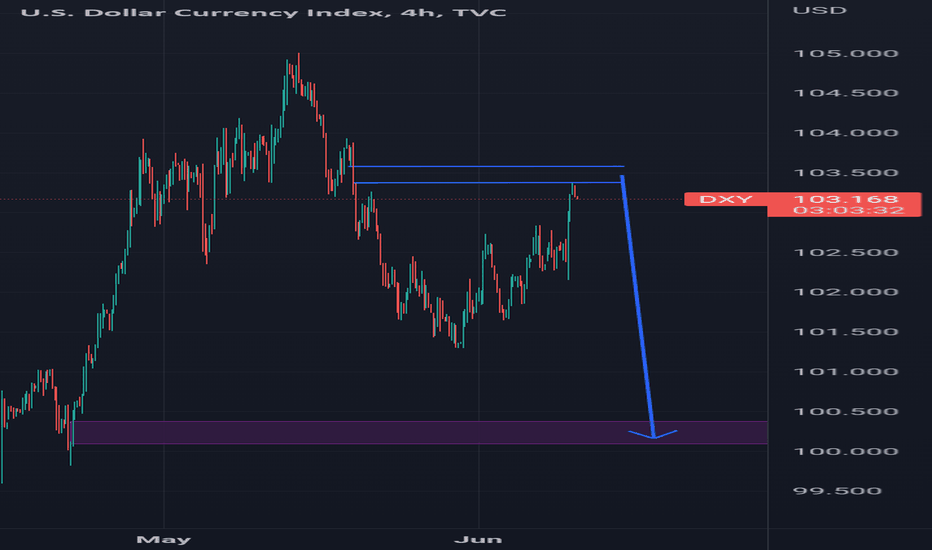Click the 102.000 price axis label
The width and height of the screenshot is (932, 550).
point(845,292)
